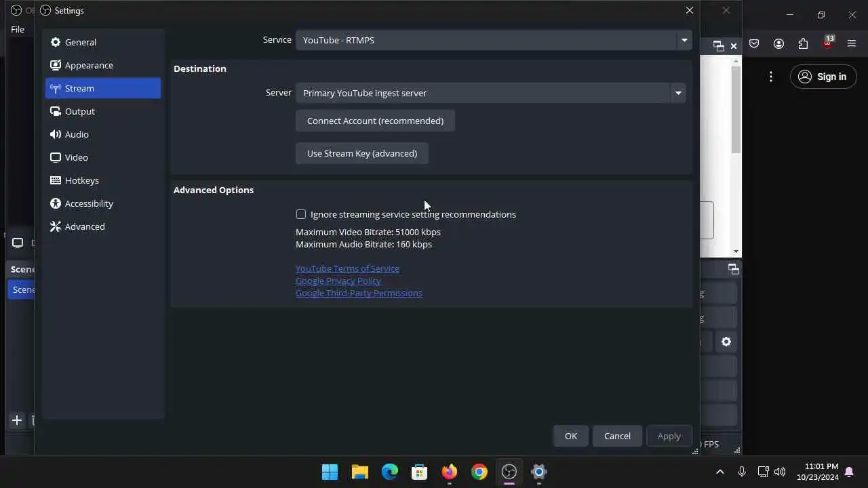Click the Settings dialog resize grip icon
Viewport: 868px width, 488px height.
[695, 451]
